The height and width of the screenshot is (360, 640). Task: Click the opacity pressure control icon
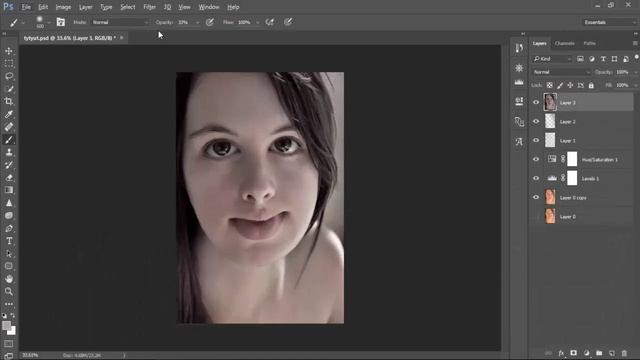tap(210, 22)
